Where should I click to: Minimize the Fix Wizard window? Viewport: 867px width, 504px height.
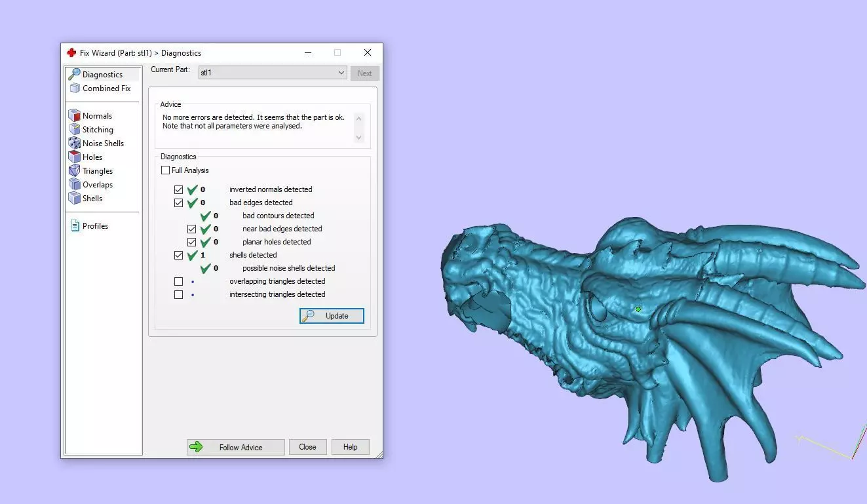(x=307, y=52)
